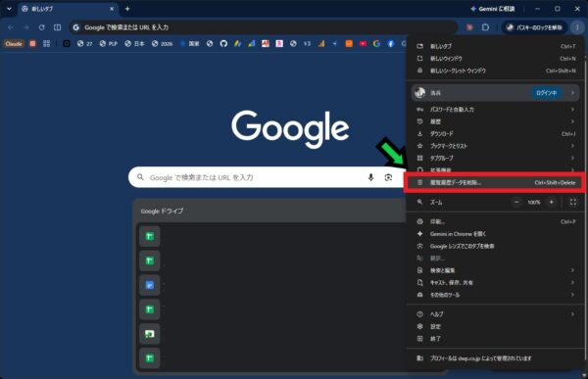Open the Facebook bookmark icon

click(x=390, y=44)
